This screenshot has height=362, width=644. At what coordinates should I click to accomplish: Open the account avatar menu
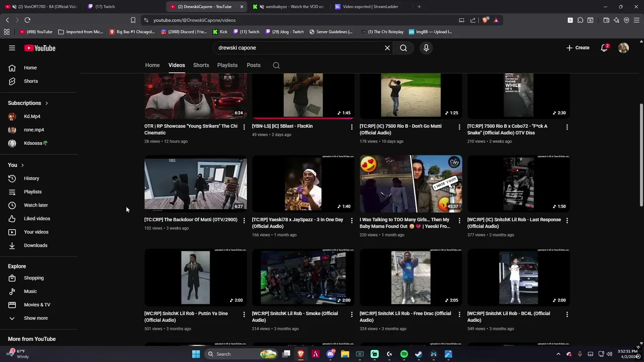point(623,48)
